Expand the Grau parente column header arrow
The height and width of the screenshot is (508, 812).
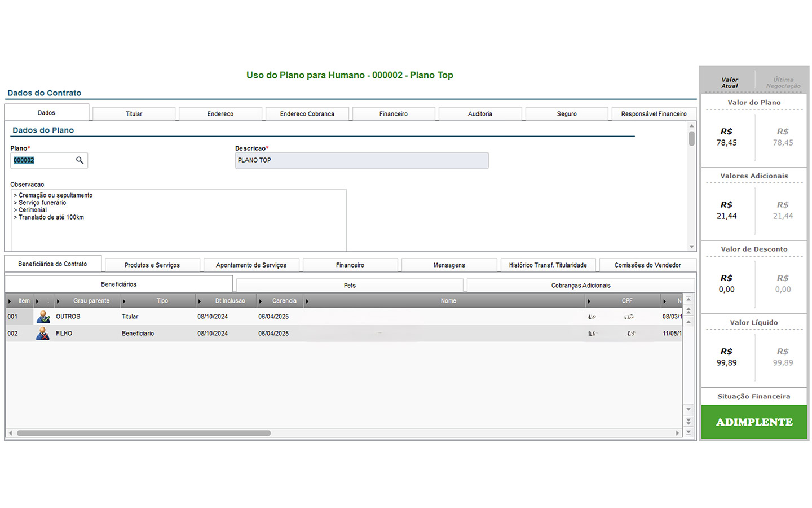tap(58, 301)
